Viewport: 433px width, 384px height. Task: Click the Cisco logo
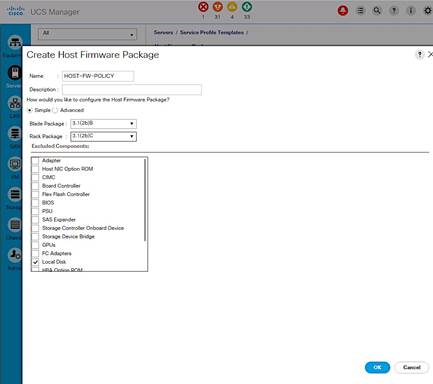tap(15, 11)
